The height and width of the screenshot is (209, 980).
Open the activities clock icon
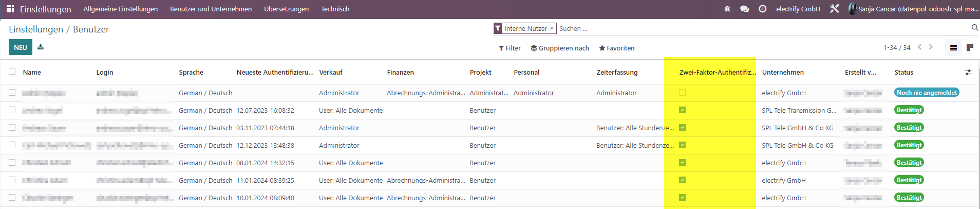click(763, 9)
